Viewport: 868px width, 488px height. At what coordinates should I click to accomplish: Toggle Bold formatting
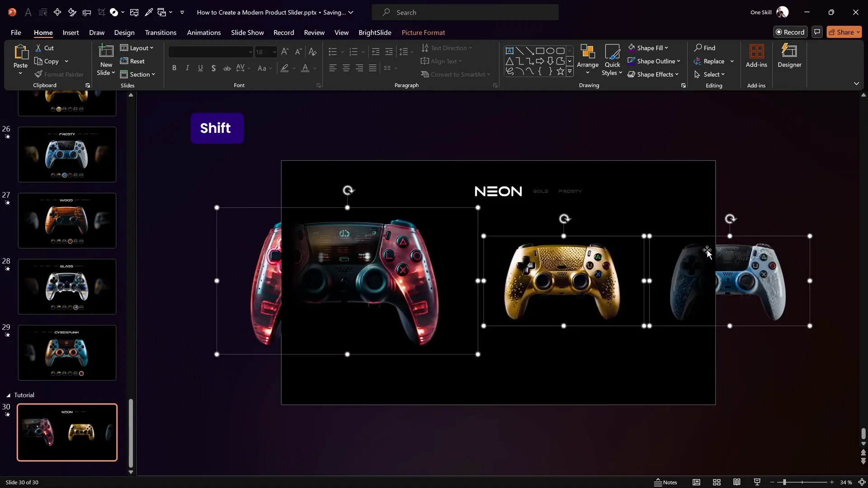(174, 68)
